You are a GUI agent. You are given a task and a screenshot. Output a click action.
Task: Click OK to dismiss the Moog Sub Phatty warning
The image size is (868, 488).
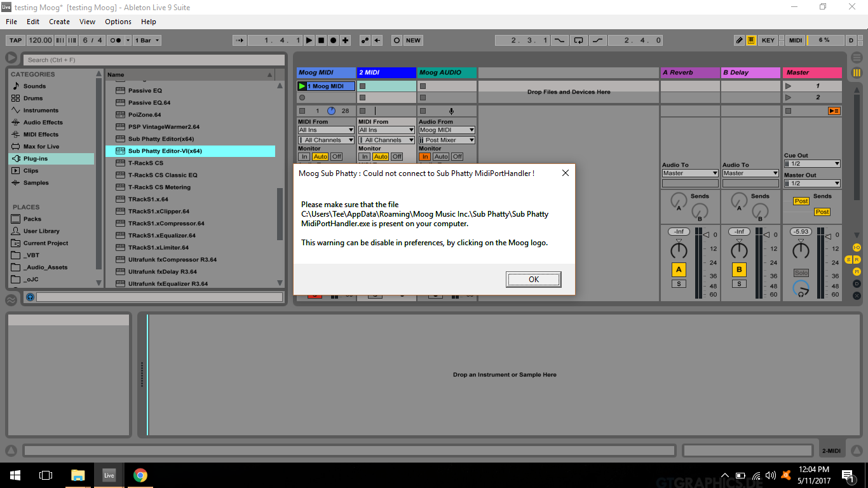[x=533, y=280]
